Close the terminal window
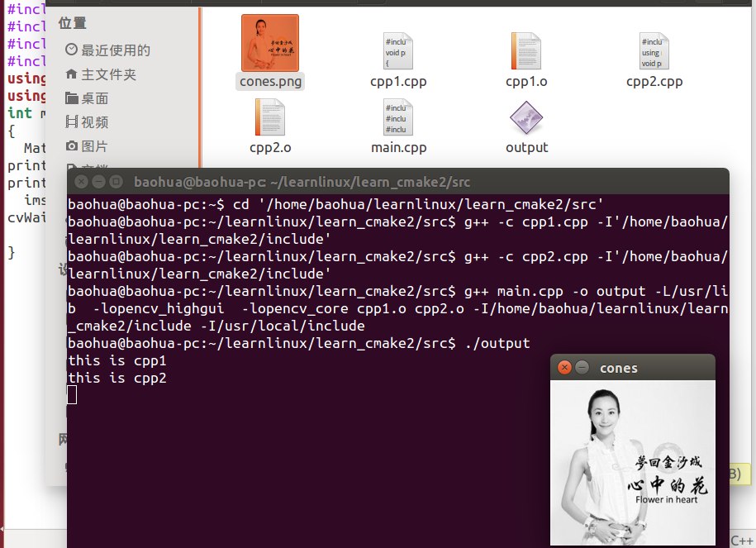This screenshot has height=548, width=756. (x=82, y=182)
